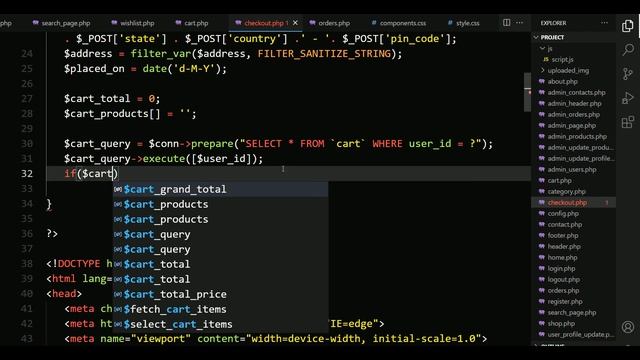Click the editor vertical scrollbar thumb
The width and height of the screenshot is (640, 360).
pyautogui.click(x=527, y=92)
